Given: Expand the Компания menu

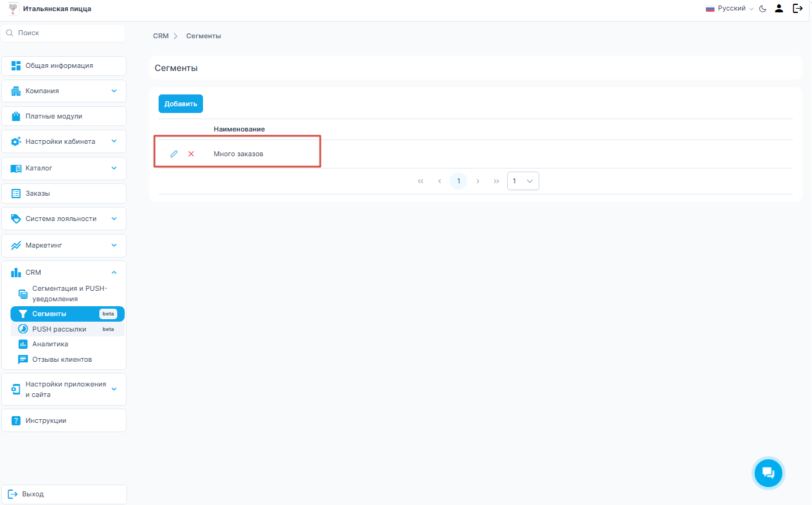Looking at the screenshot, I should coord(64,91).
